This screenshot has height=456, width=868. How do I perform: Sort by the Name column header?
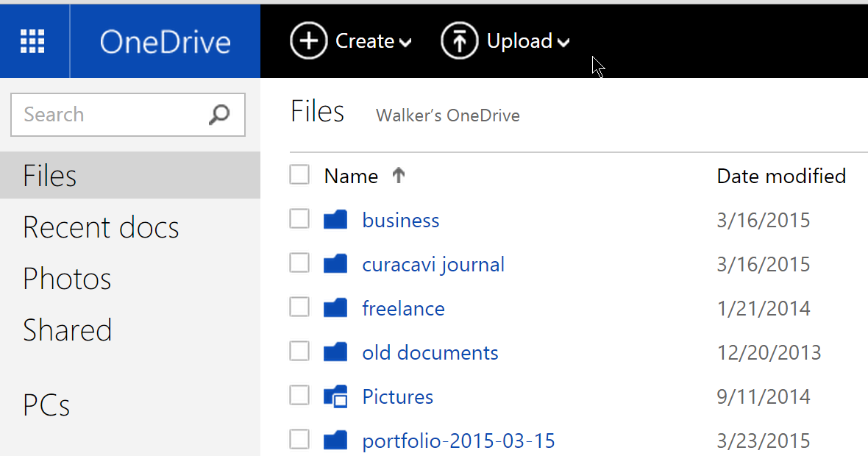pos(351,176)
